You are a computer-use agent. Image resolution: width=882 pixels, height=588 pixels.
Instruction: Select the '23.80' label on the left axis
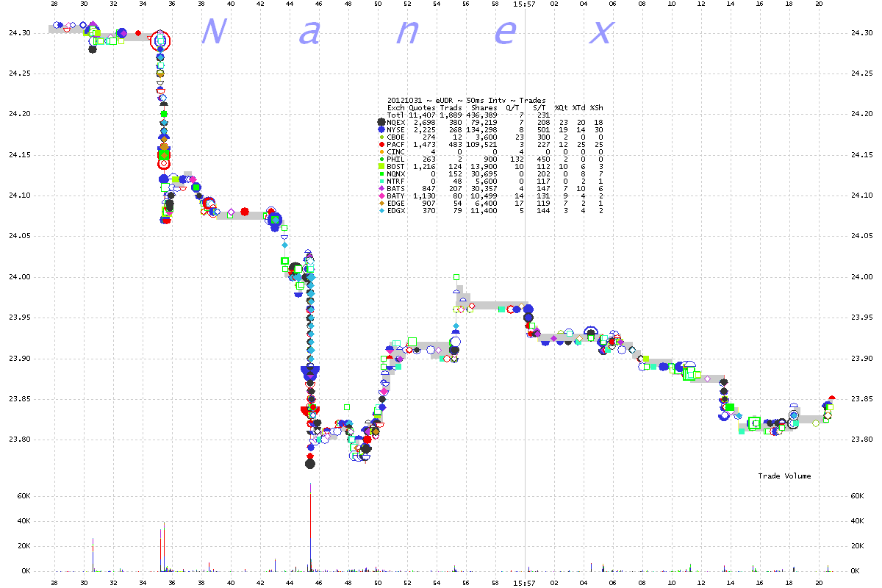click(21, 440)
